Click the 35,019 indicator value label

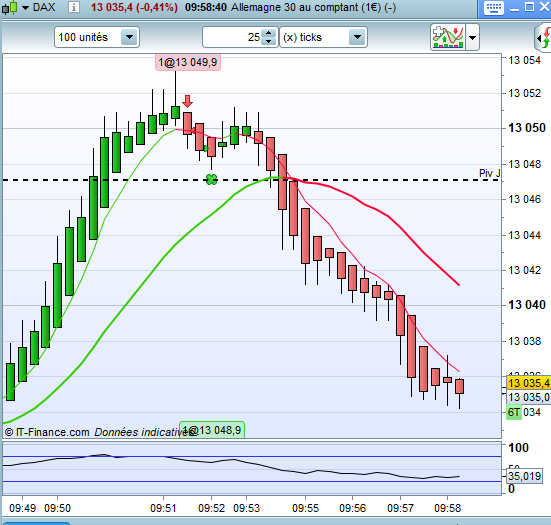click(x=524, y=476)
